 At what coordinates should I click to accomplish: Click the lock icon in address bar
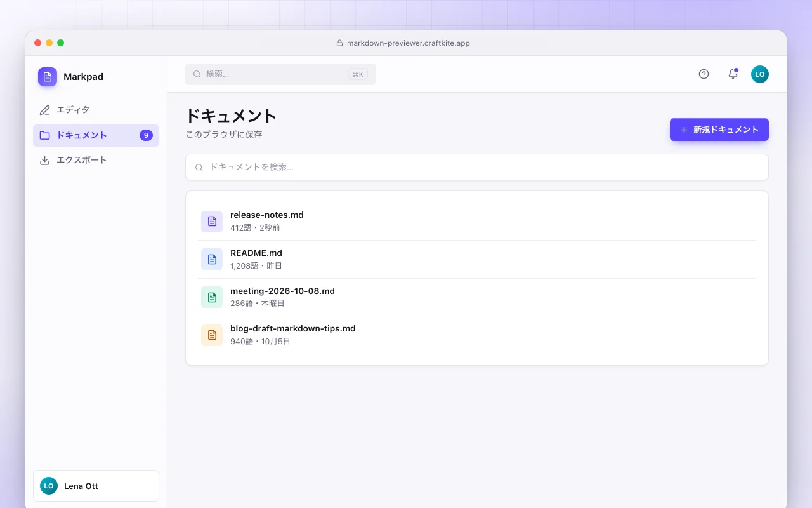[x=339, y=43]
